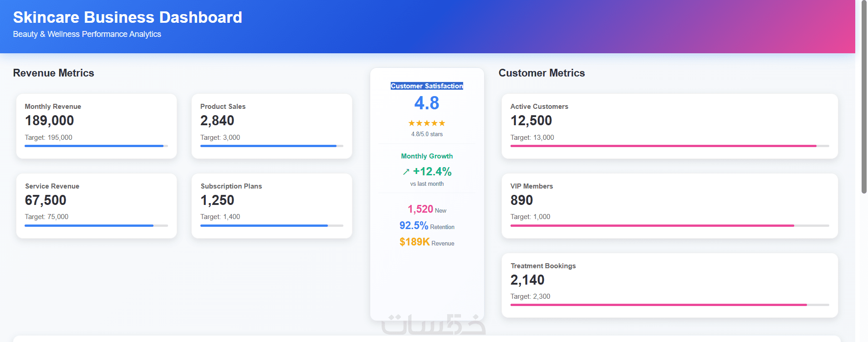Screen dimensions: 868x342
Task: Click the $189K Revenue stat
Action: [415, 242]
